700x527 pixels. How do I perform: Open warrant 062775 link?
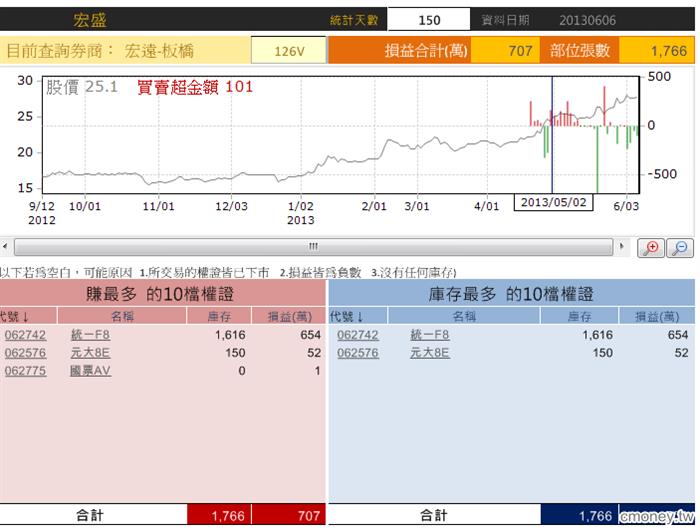(25, 371)
